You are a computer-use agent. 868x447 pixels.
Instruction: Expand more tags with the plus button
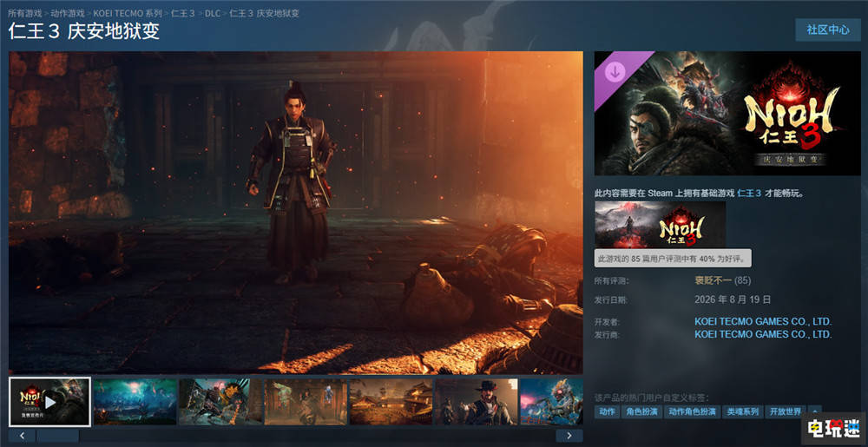(x=814, y=411)
